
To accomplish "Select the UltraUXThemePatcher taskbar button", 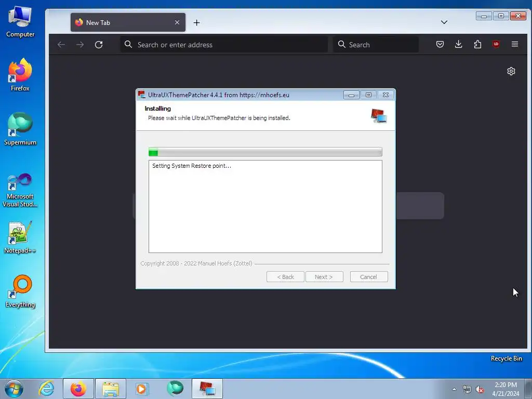I will (207, 389).
